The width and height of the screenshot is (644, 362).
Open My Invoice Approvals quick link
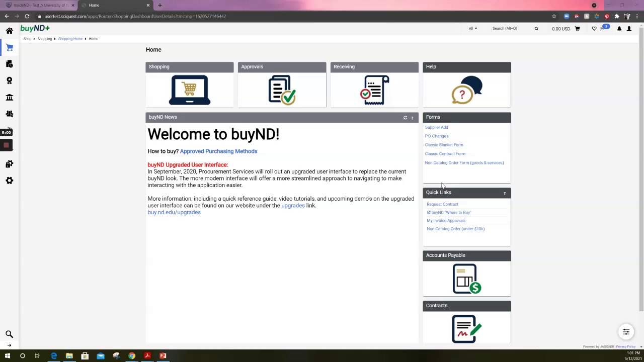(x=446, y=221)
